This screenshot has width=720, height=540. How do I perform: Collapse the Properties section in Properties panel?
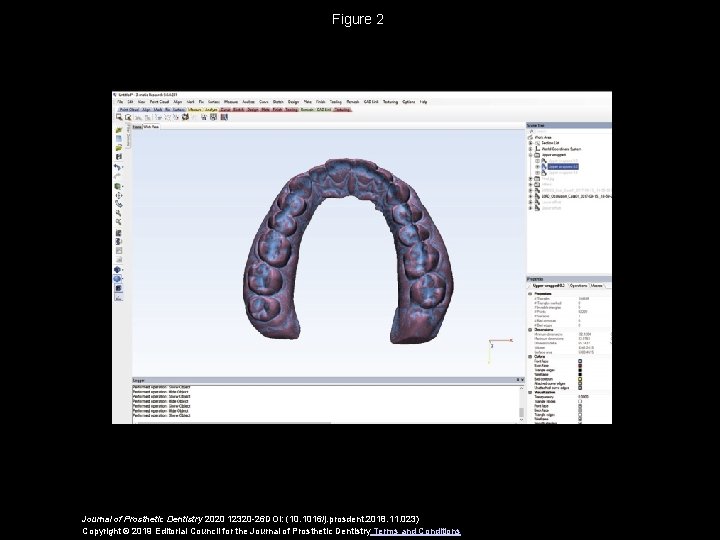(x=530, y=293)
